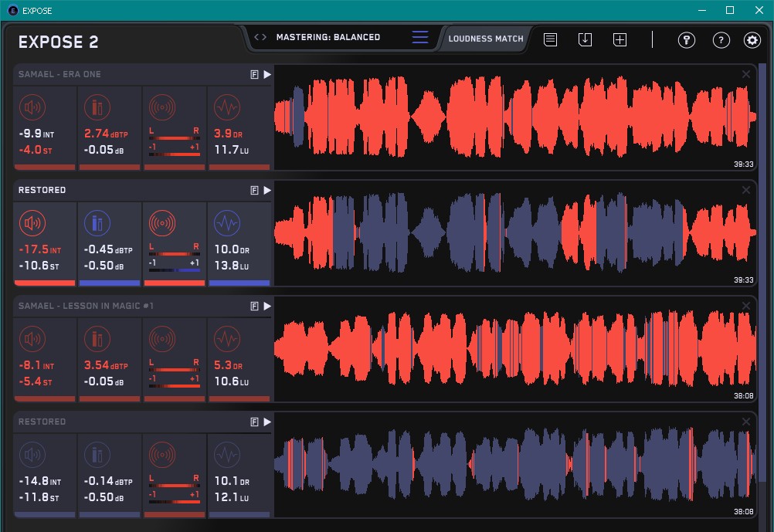Open the Mastering: Balanced preset selector

pos(328,37)
